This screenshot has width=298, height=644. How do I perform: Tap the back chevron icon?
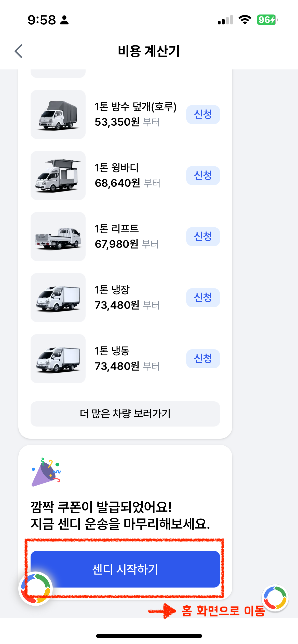[19, 51]
